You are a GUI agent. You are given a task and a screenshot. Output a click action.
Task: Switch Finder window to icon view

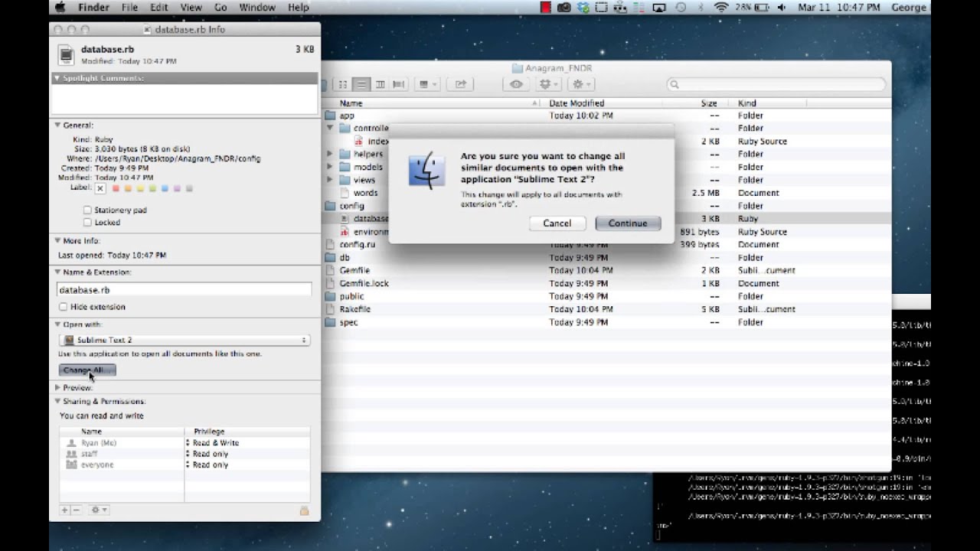(343, 84)
